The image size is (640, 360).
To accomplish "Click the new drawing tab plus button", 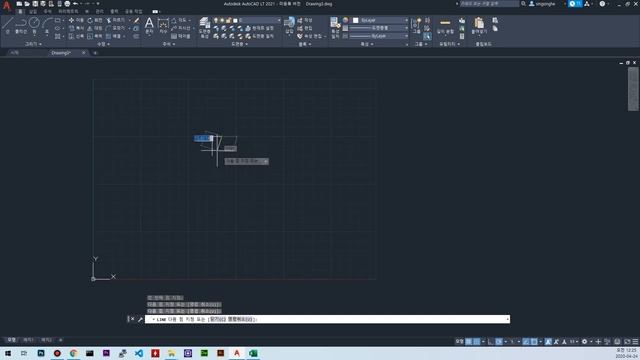I will pos(95,53).
